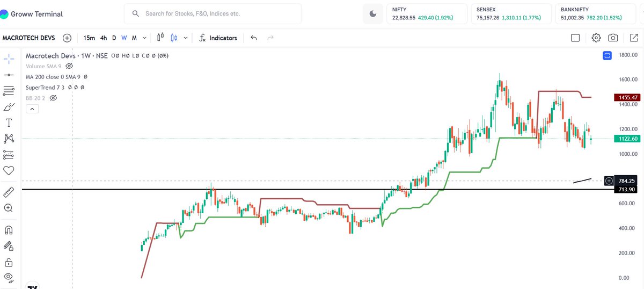Click the 713.90 horizontal line label
This screenshot has height=289, width=644.
[x=627, y=190]
